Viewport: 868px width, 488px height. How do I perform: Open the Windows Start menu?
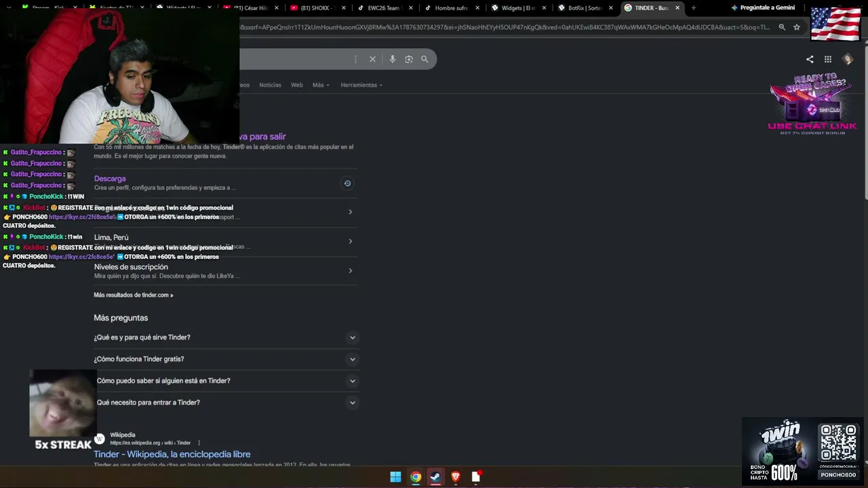(395, 477)
